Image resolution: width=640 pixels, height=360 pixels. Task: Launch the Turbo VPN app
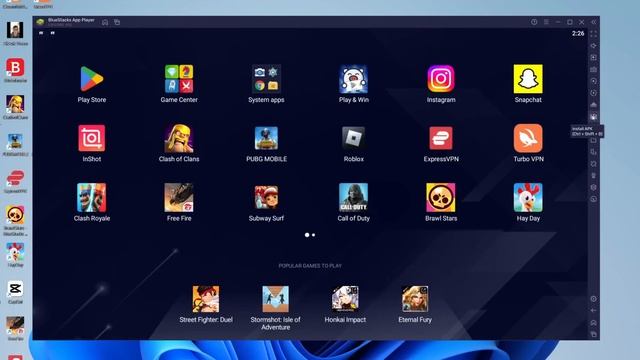pyautogui.click(x=528, y=138)
